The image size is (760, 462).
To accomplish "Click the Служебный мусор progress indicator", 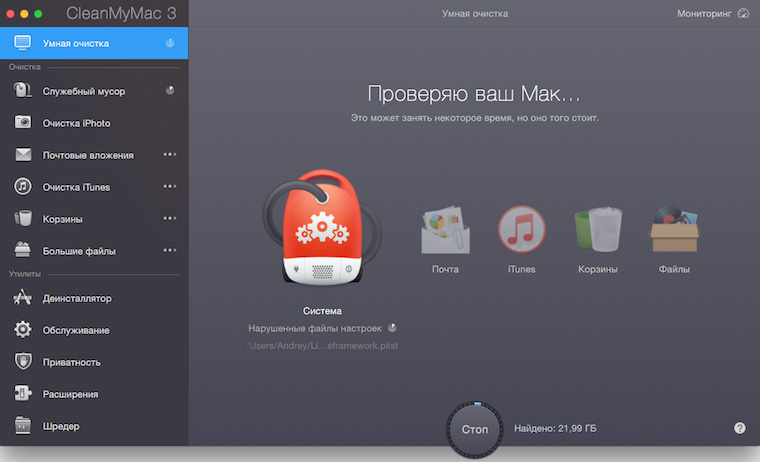I will pos(170,90).
